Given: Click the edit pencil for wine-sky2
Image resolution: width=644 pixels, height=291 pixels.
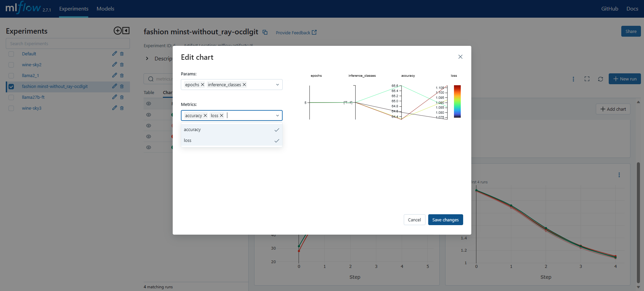Looking at the screenshot, I should pyautogui.click(x=114, y=65).
